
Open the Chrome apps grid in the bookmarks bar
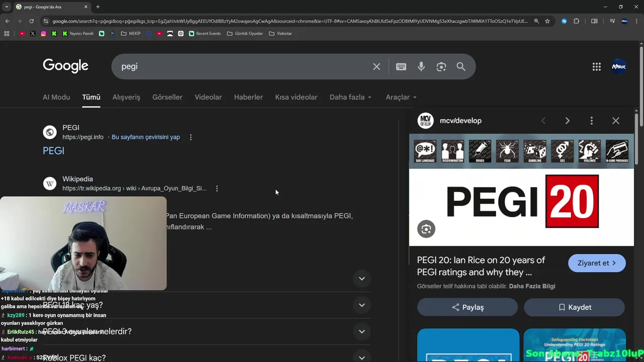coord(7,34)
